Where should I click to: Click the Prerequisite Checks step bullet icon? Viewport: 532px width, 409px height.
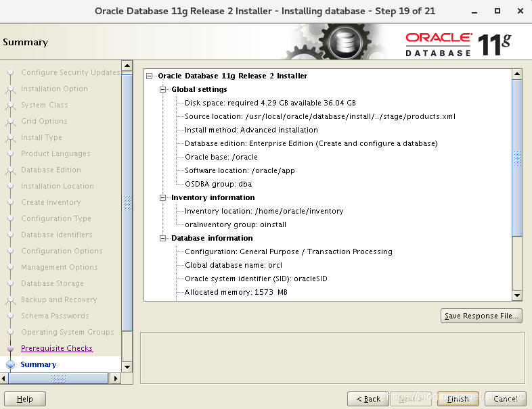[11, 348]
